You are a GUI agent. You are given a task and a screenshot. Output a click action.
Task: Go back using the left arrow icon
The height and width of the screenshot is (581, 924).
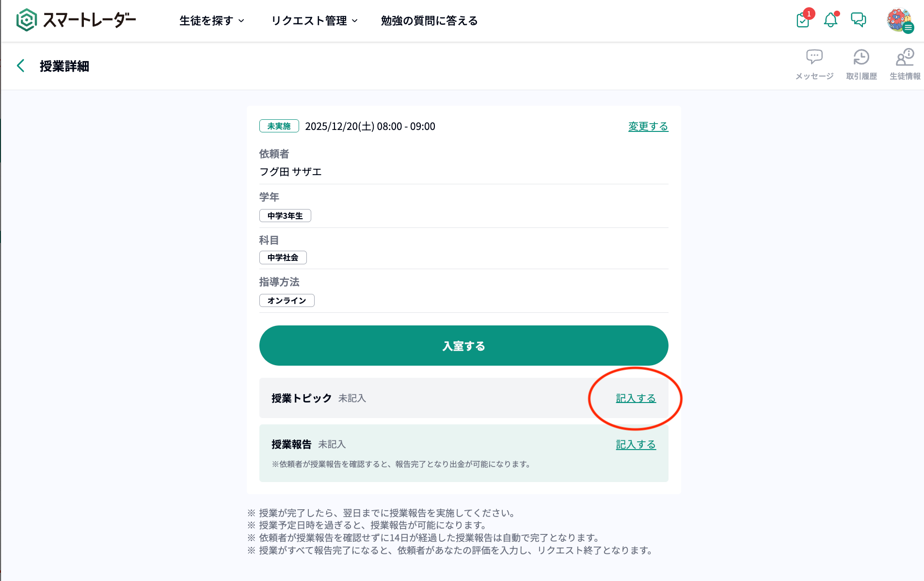click(21, 66)
